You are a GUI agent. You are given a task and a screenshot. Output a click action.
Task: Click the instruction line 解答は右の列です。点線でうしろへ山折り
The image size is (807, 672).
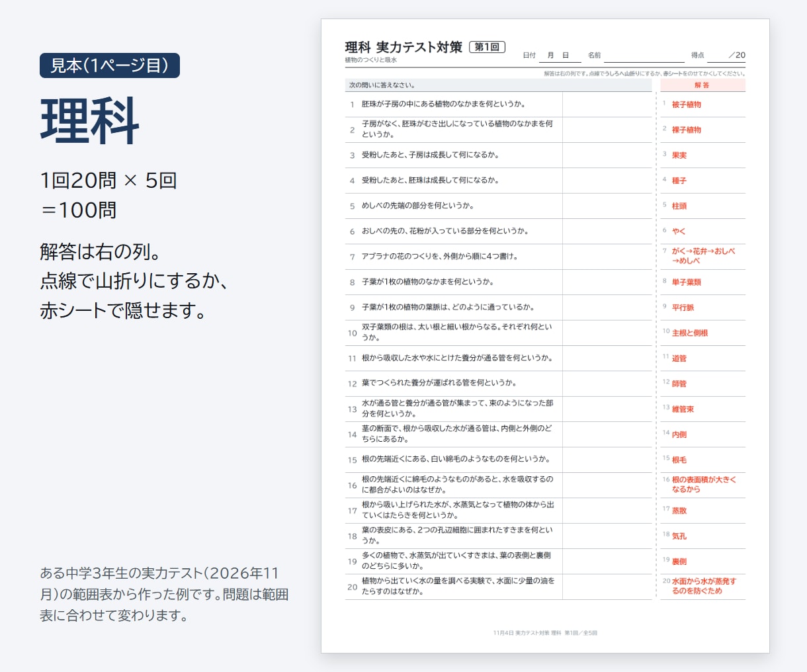point(644,73)
